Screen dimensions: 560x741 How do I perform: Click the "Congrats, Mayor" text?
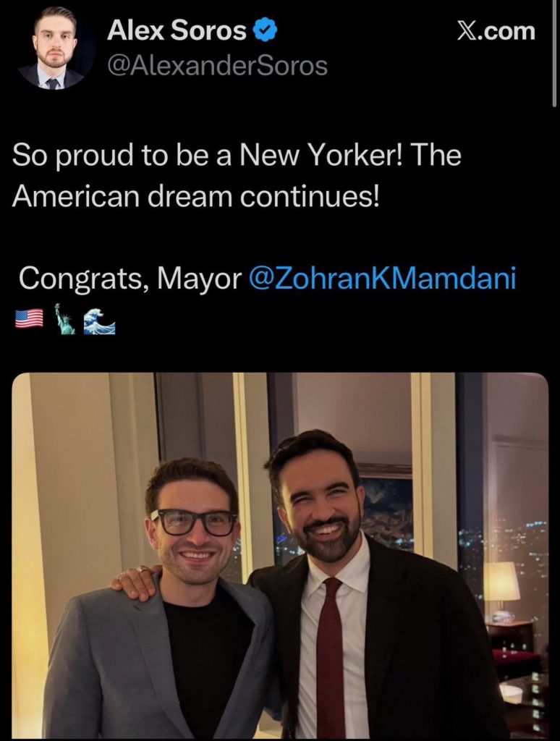pos(130,278)
